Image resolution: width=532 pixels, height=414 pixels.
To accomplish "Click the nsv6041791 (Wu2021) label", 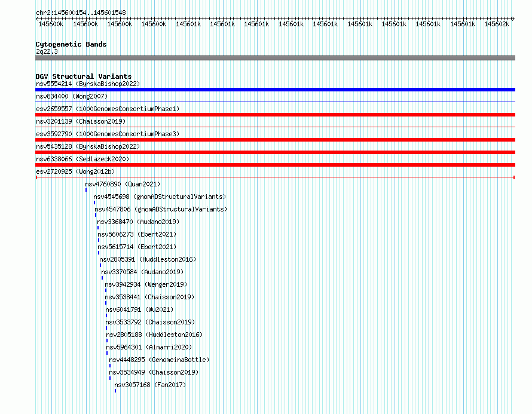I will pos(139,309).
